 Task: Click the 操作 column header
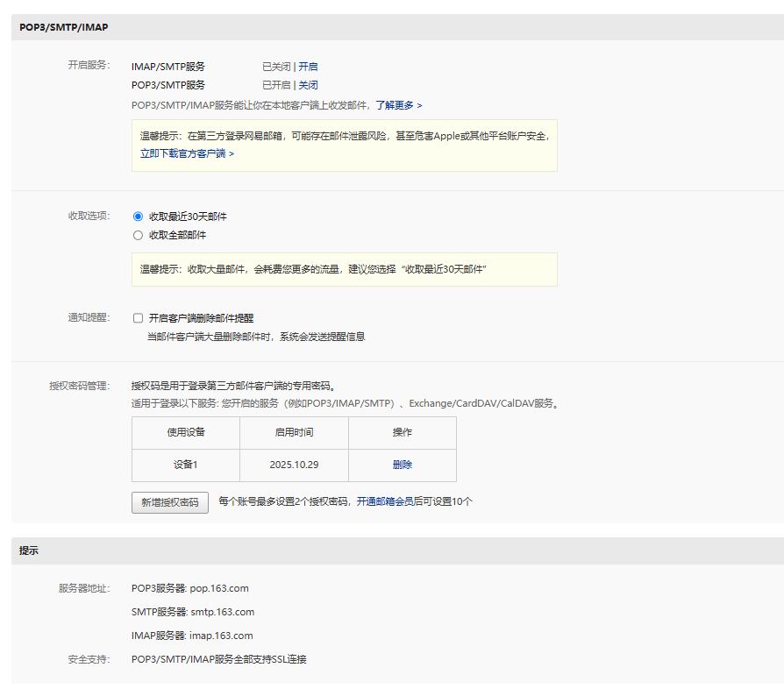tap(402, 432)
